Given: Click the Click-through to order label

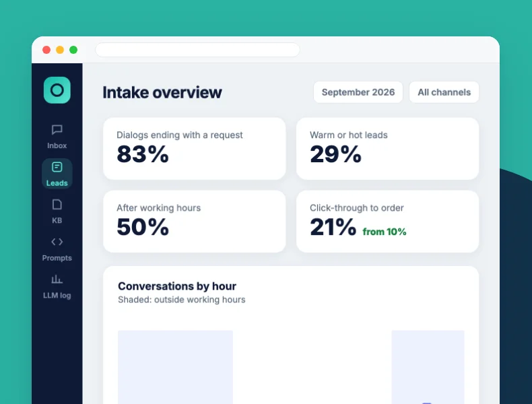Looking at the screenshot, I should click(x=357, y=208).
